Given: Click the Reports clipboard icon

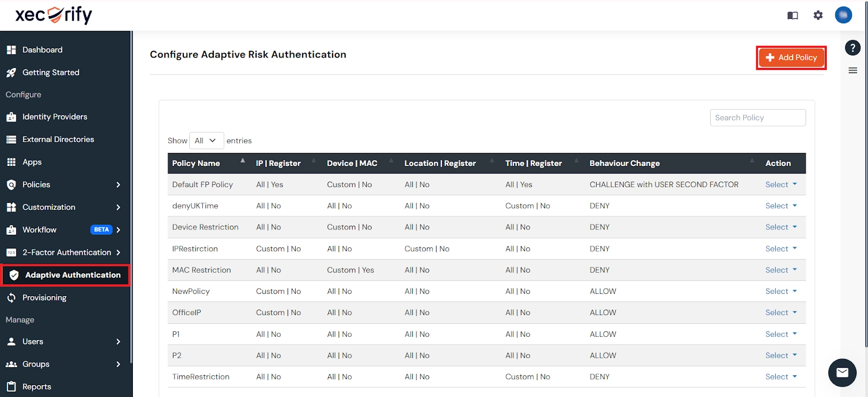Looking at the screenshot, I should click(x=11, y=387).
